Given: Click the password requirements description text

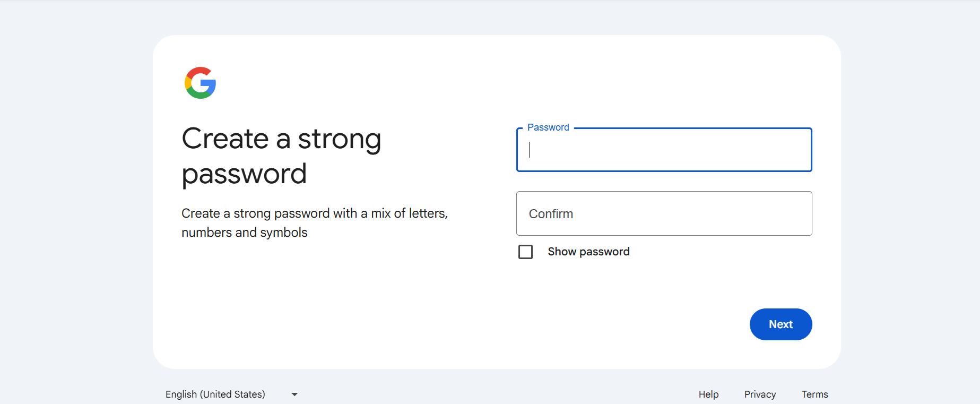Looking at the screenshot, I should (x=314, y=223).
